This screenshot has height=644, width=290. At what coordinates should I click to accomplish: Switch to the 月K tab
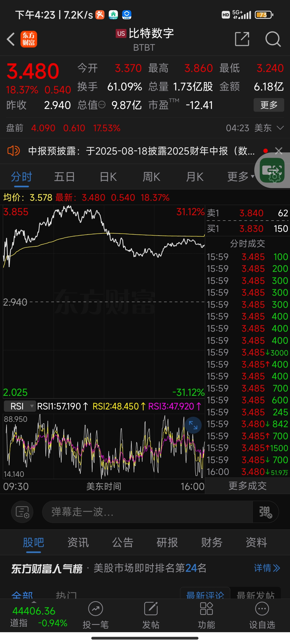(195, 177)
